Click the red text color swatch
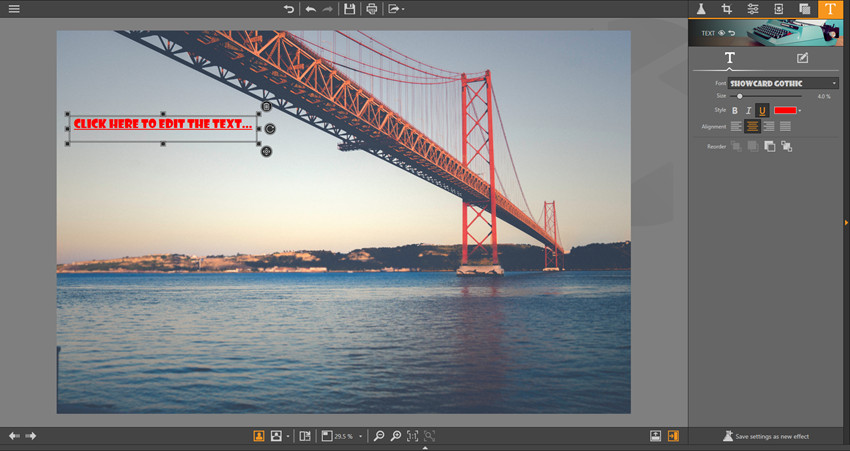The image size is (850, 451). click(x=785, y=111)
